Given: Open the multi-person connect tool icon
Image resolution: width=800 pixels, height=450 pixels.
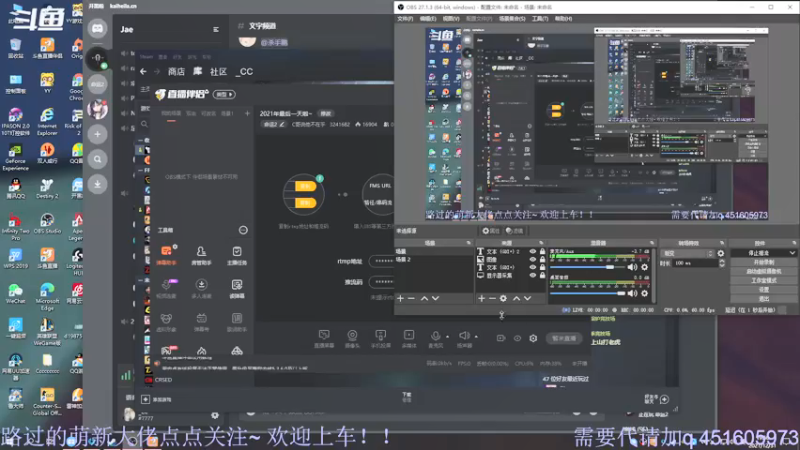Looking at the screenshot, I should [202, 288].
